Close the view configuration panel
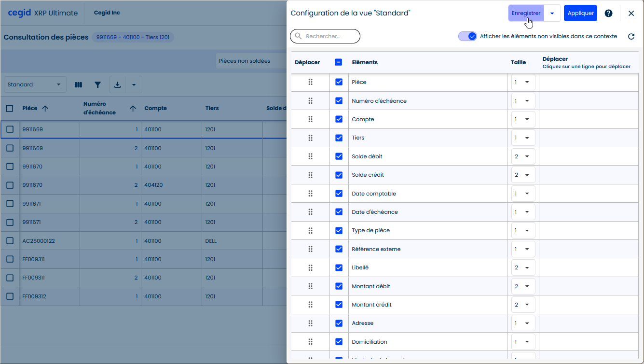The height and width of the screenshot is (364, 644). pyautogui.click(x=631, y=14)
